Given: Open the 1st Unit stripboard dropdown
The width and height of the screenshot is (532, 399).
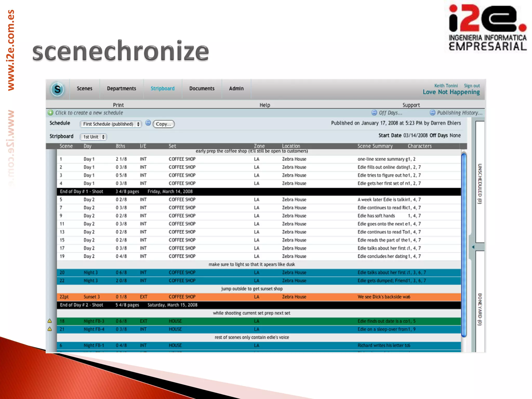Looking at the screenshot, I should (x=93, y=137).
